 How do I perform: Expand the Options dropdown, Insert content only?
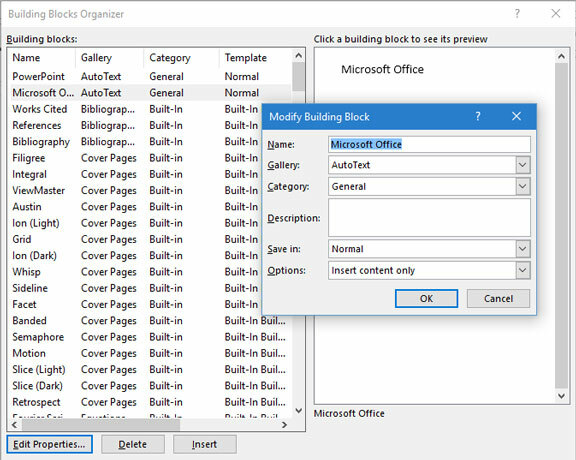[522, 270]
